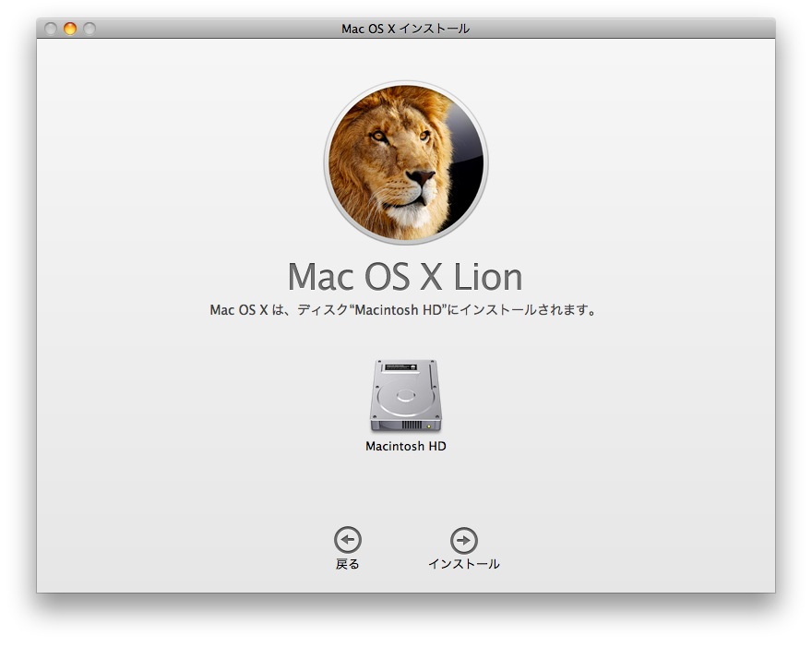
Task: Close the Mac OS X installer window
Action: tap(51, 29)
